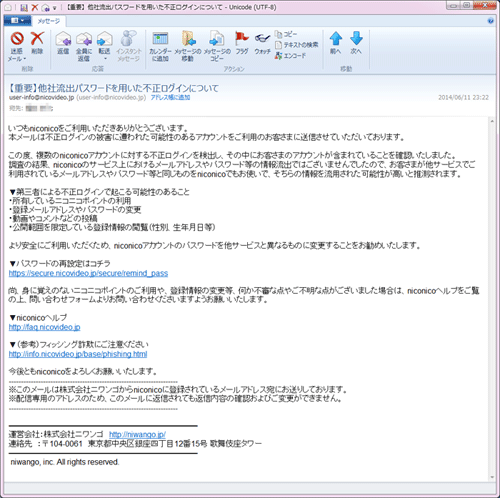The width and height of the screenshot is (500, 498).
Task: Click the niwango, inc. All rights reserved text
Action: [65, 462]
